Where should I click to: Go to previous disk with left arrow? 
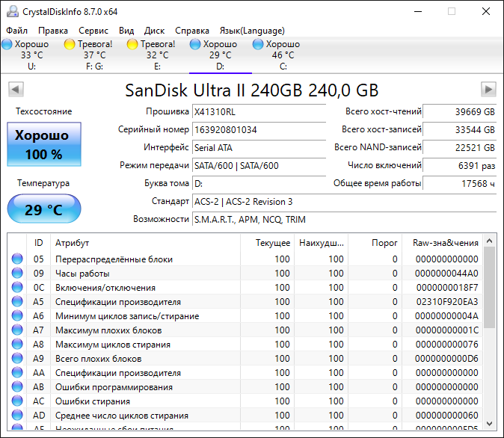click(15, 90)
